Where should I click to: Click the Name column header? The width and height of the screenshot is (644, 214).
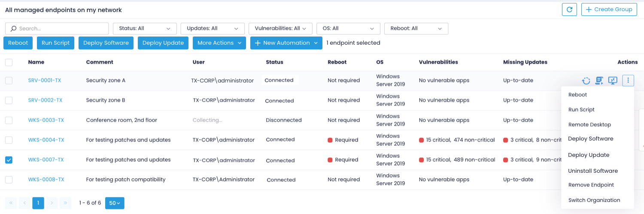[x=36, y=62]
